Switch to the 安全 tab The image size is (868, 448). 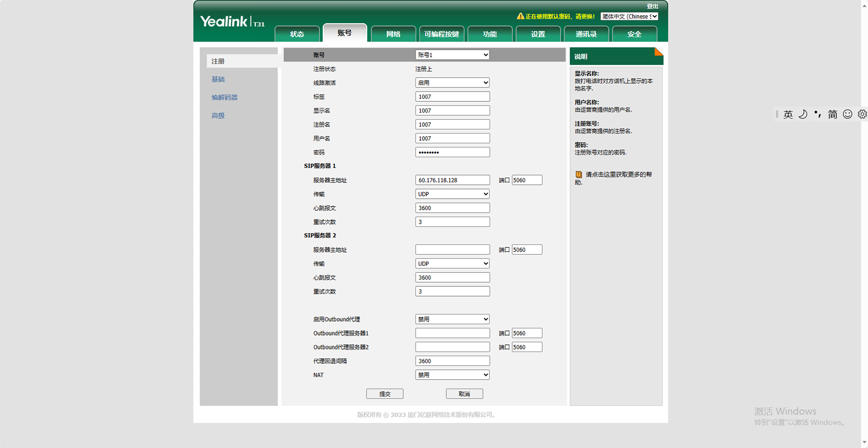pos(634,34)
